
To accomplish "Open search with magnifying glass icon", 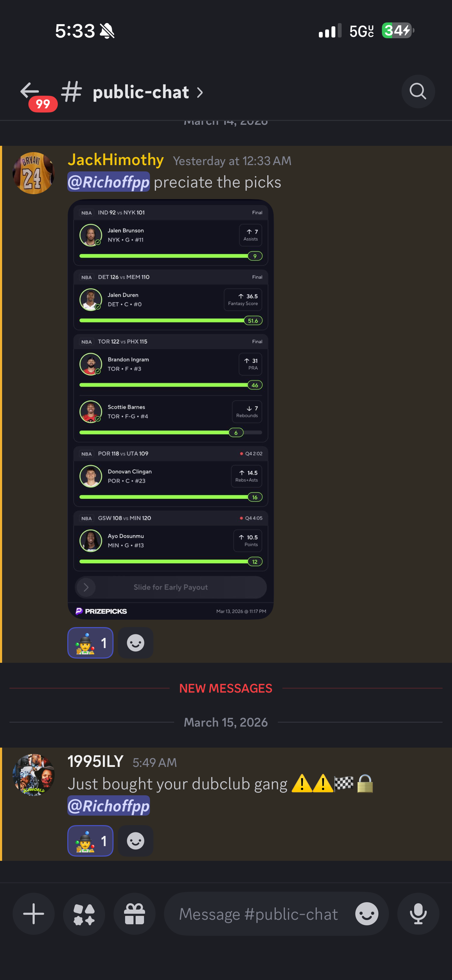I will [418, 91].
